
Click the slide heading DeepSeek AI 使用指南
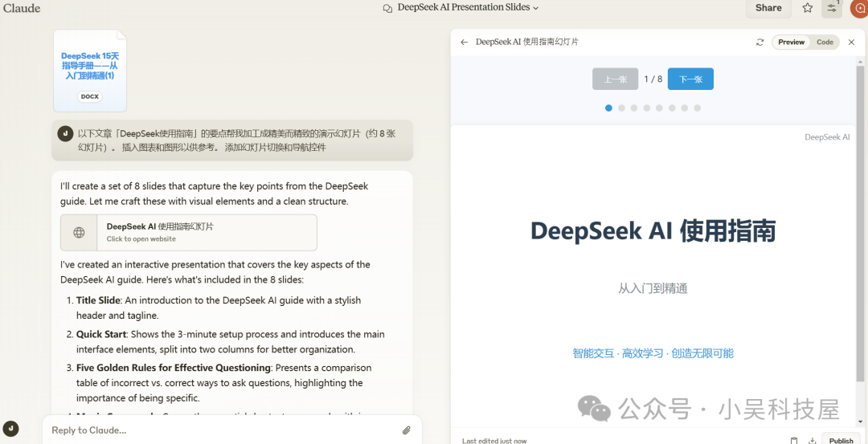point(653,231)
